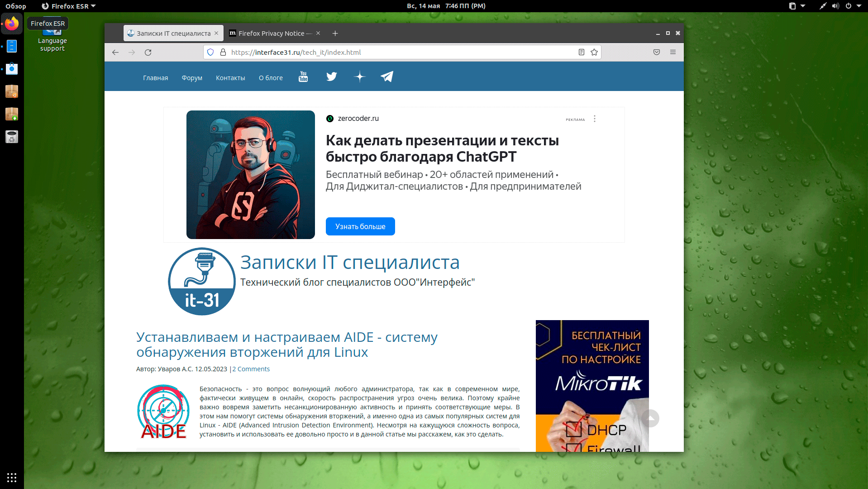Expand the system menu arrow in top panel
Viewport: 868px width, 489px height.
(859, 6)
